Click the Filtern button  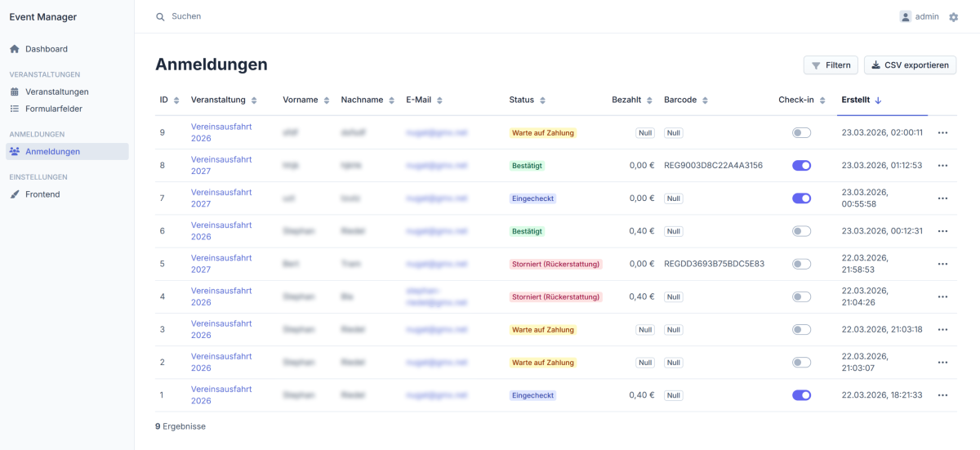click(x=831, y=65)
